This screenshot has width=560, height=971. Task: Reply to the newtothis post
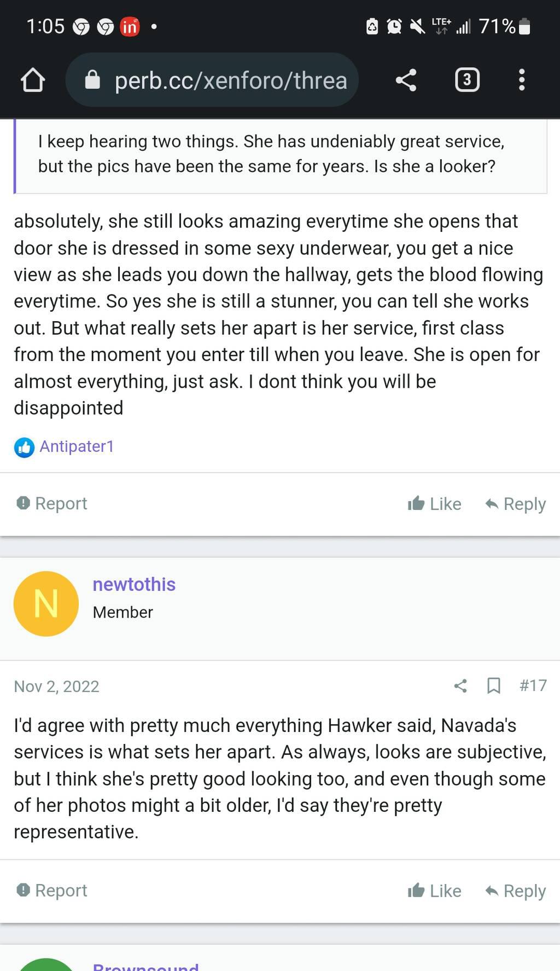tap(516, 891)
